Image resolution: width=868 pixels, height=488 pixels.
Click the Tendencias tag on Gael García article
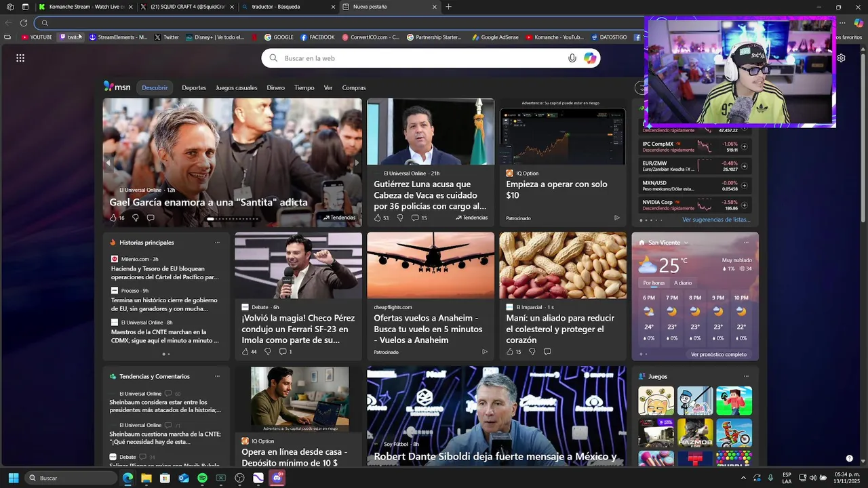click(x=339, y=218)
